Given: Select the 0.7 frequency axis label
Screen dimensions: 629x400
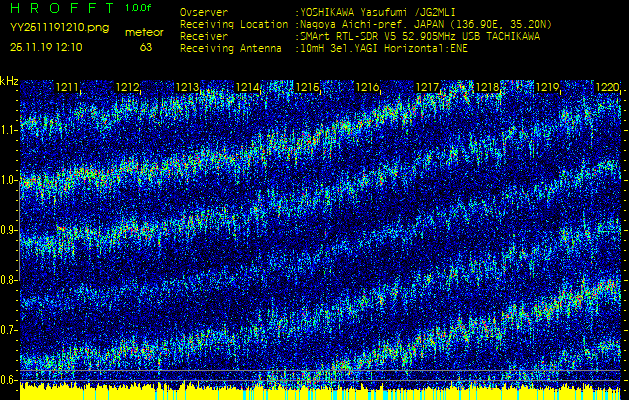Looking at the screenshot, I should pyautogui.click(x=9, y=330).
